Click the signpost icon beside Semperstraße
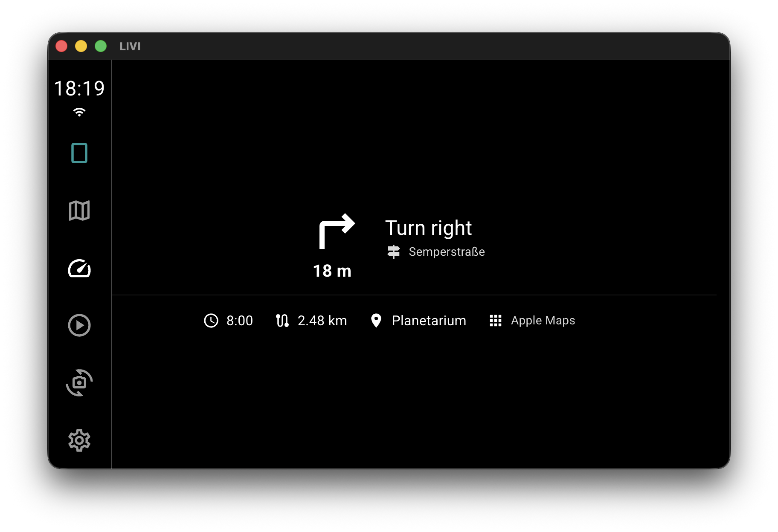The image size is (778, 532). (x=393, y=252)
